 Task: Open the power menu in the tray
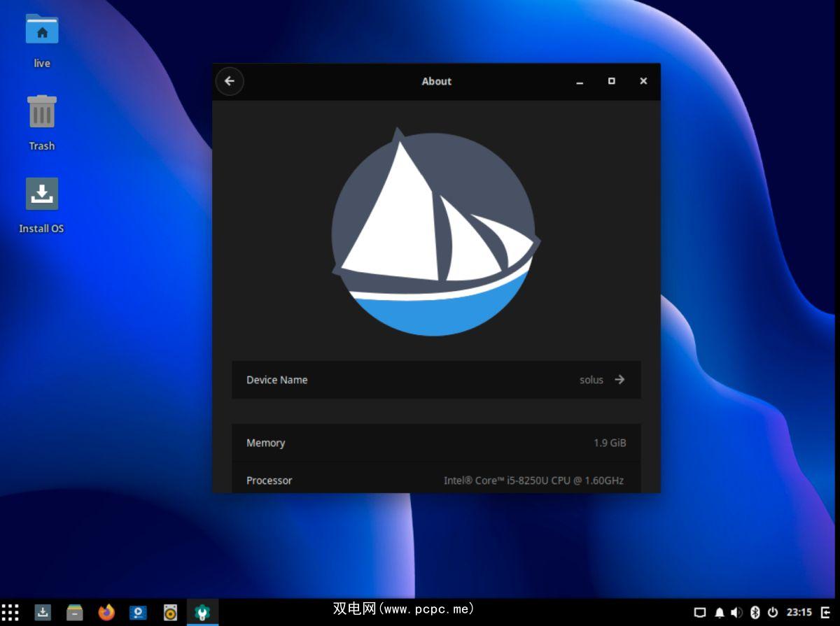[x=773, y=613]
